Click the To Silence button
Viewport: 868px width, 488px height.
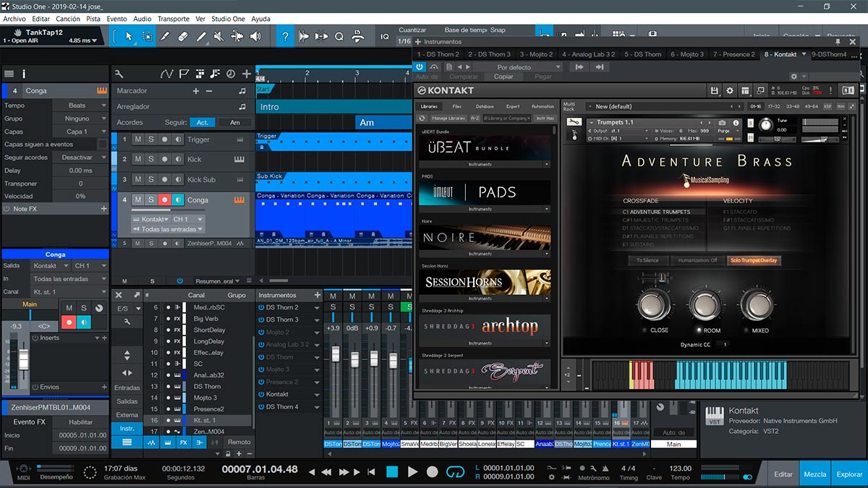(x=647, y=260)
